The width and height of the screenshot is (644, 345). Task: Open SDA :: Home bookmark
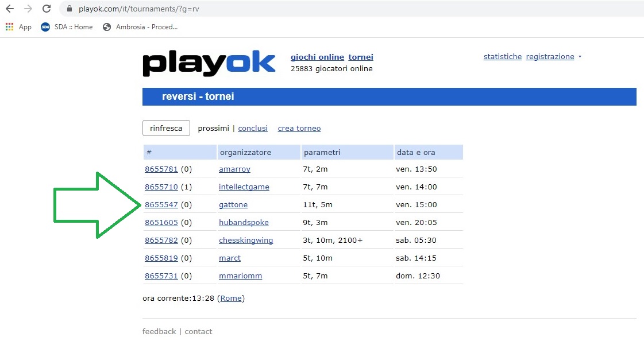pyautogui.click(x=67, y=26)
